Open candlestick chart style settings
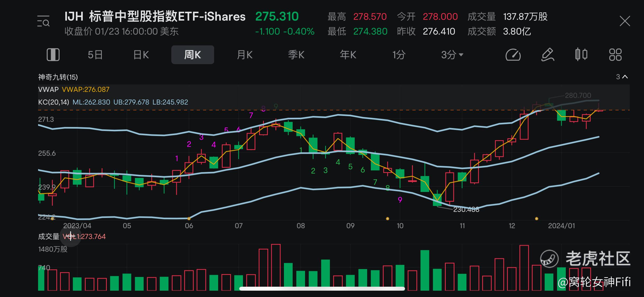Viewport: 644px width, 297px height. point(581,55)
